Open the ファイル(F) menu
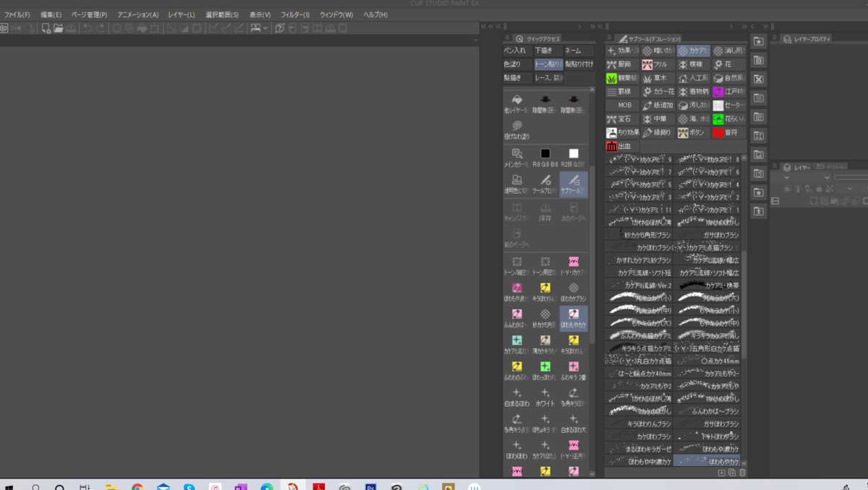 click(x=17, y=15)
